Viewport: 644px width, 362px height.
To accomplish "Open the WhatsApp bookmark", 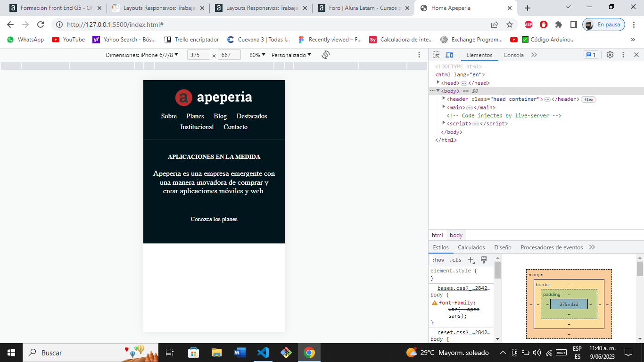I will click(x=25, y=40).
